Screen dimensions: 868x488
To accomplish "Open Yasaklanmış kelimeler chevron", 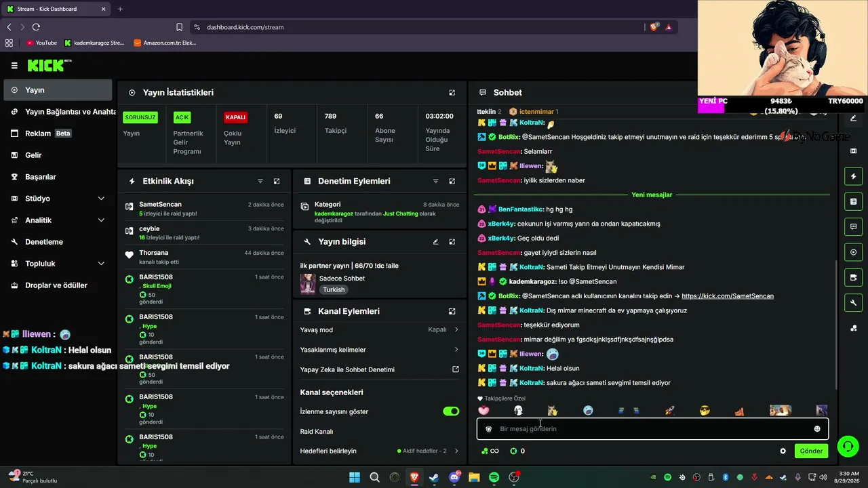I will 456,350.
